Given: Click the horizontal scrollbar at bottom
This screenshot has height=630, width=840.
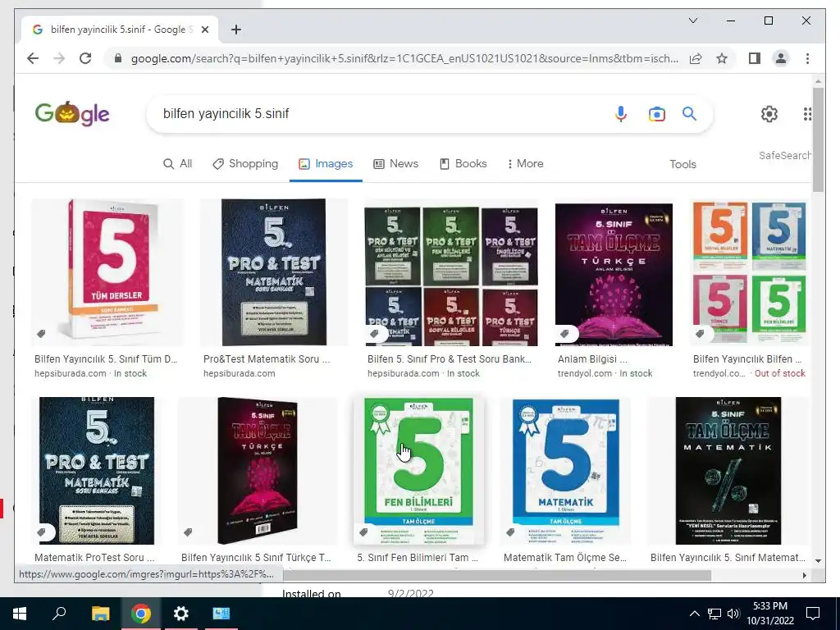Looking at the screenshot, I should coord(496,575).
